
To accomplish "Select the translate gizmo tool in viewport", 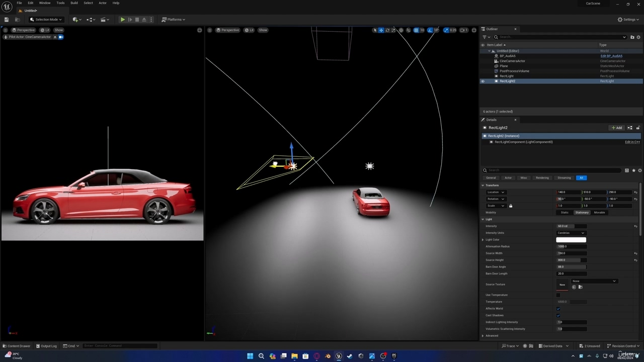I will (x=381, y=30).
